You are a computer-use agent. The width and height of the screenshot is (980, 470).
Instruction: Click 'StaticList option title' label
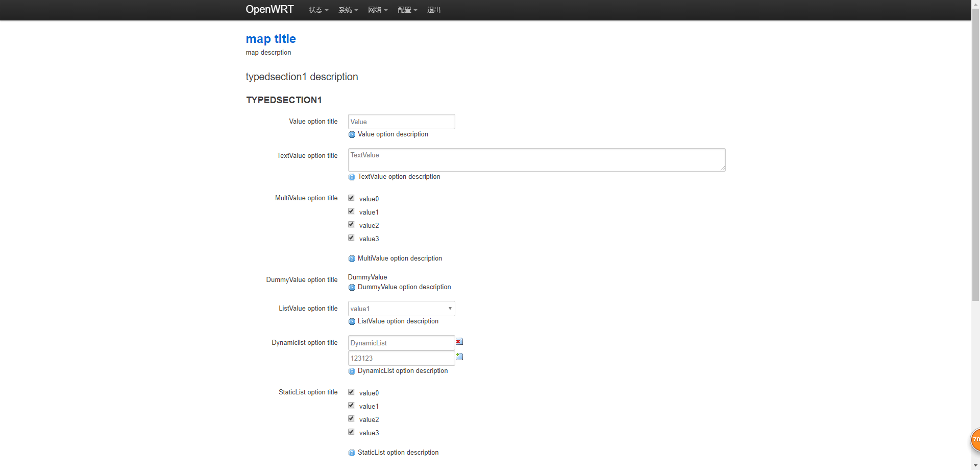(x=308, y=392)
